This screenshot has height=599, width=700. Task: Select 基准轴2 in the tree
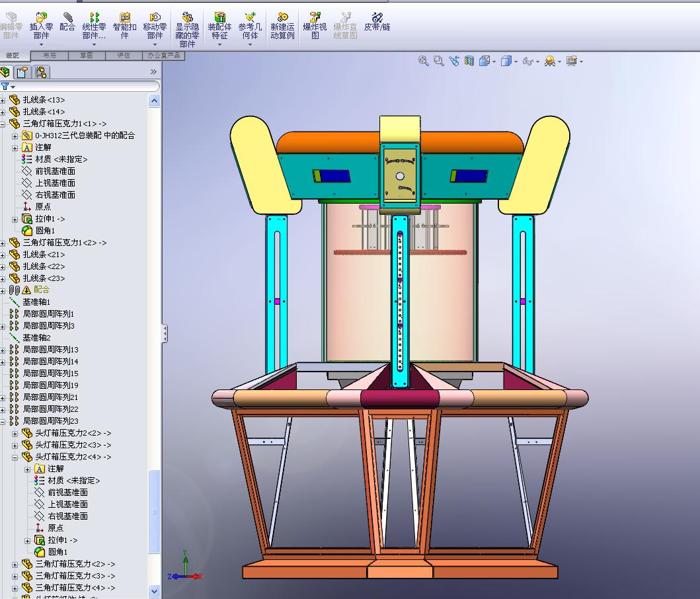36,338
